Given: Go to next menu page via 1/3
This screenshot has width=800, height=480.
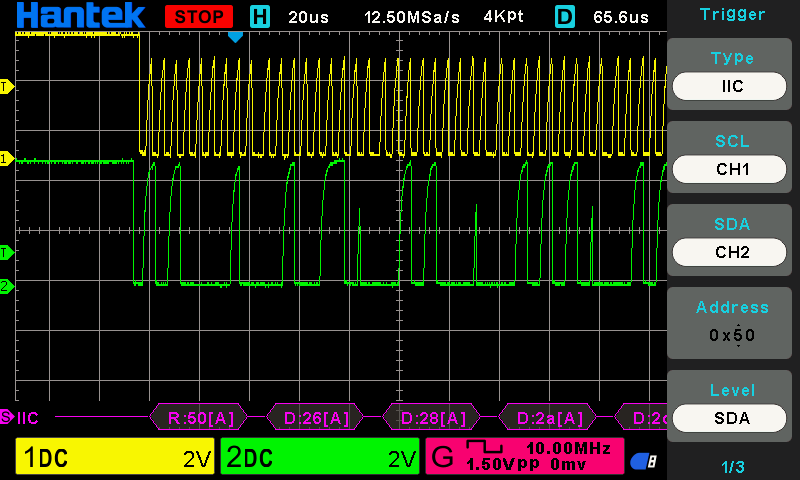Looking at the screenshot, I should (732, 467).
